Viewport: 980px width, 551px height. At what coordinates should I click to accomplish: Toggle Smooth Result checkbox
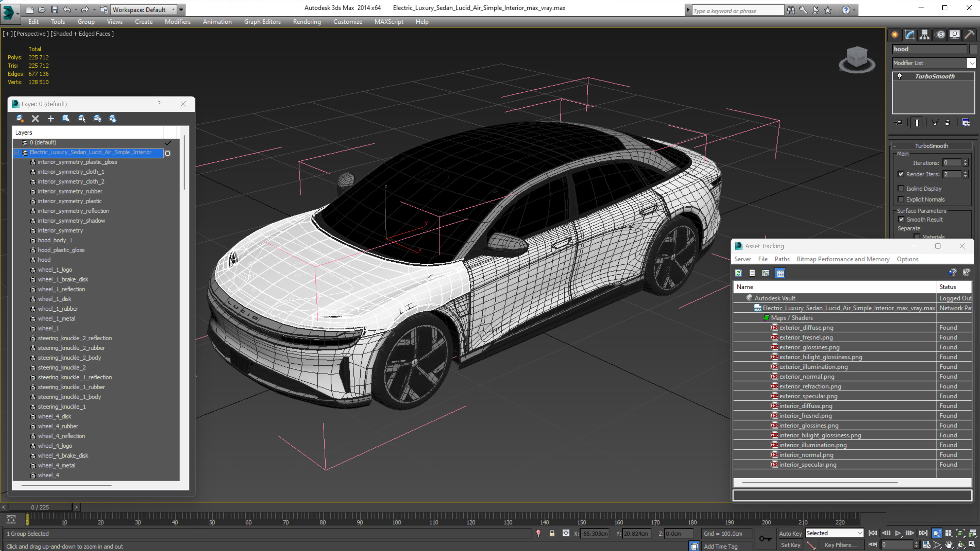(901, 219)
